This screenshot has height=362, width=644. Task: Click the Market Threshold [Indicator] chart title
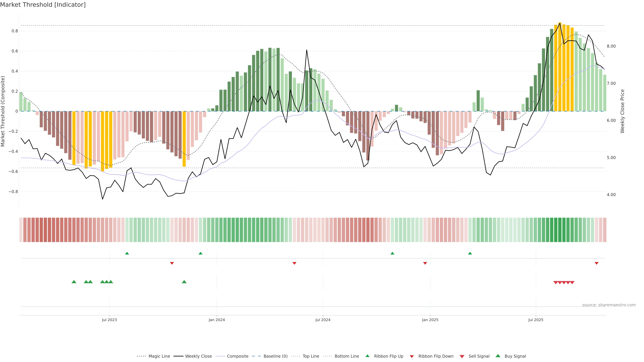pos(43,5)
